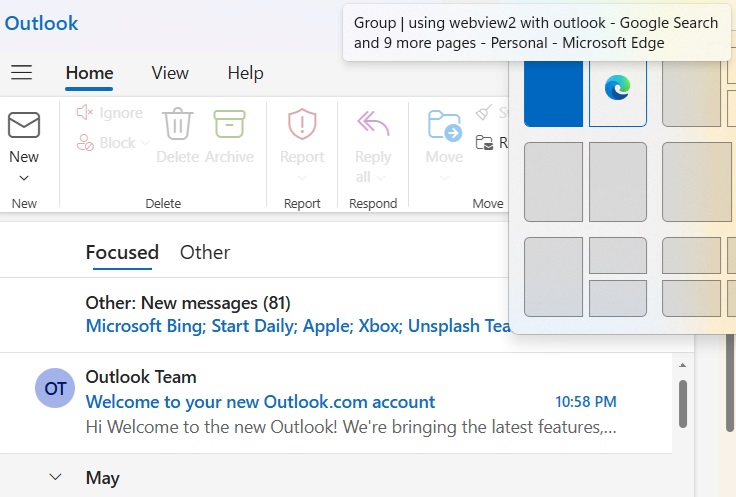Select the Focused inbox tab
The width and height of the screenshot is (736, 497).
(x=122, y=252)
